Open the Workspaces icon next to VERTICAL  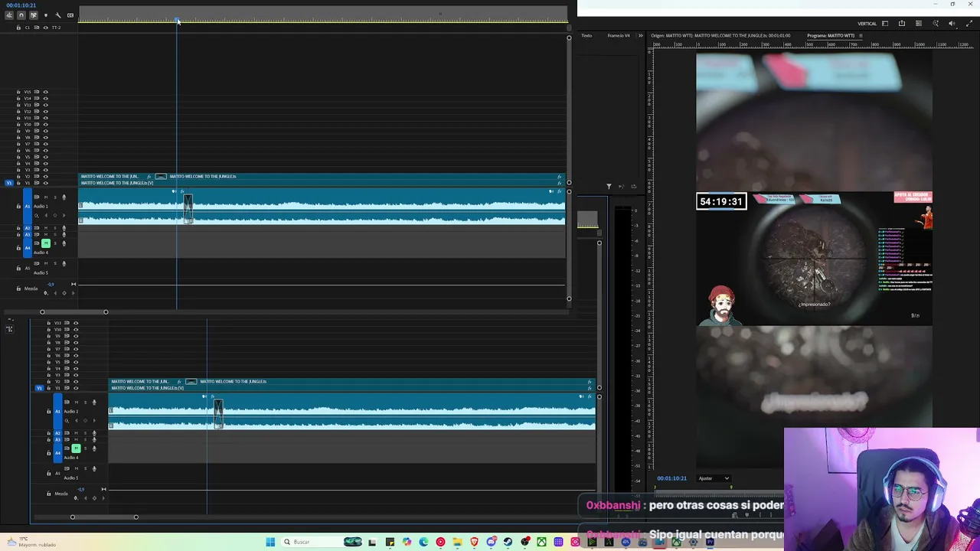pos(885,24)
